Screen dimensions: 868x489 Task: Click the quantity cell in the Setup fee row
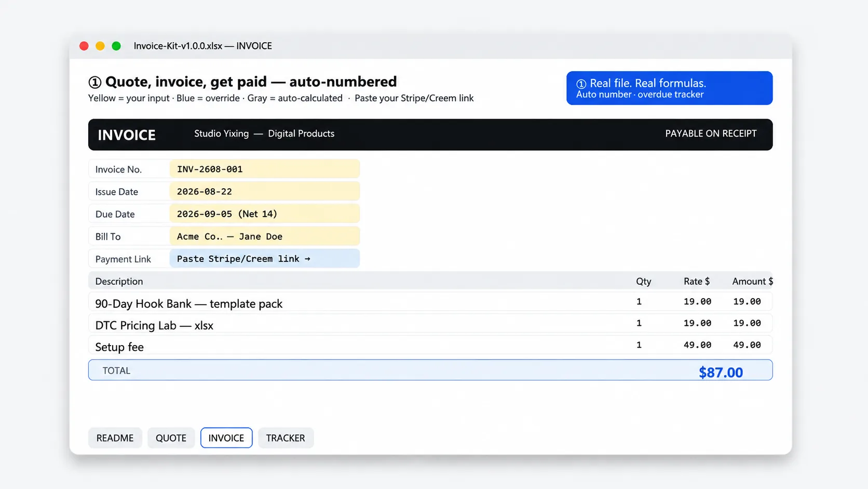(x=639, y=345)
